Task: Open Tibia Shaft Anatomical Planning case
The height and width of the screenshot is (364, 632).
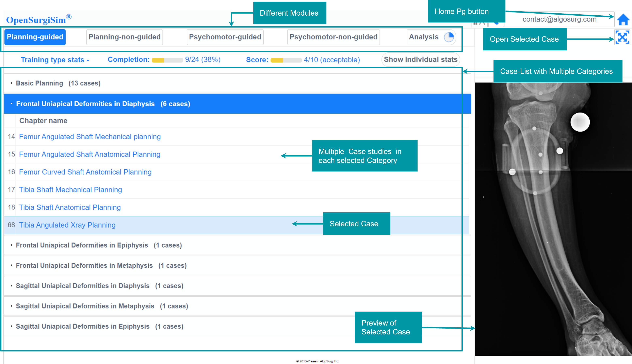Action: click(x=70, y=207)
